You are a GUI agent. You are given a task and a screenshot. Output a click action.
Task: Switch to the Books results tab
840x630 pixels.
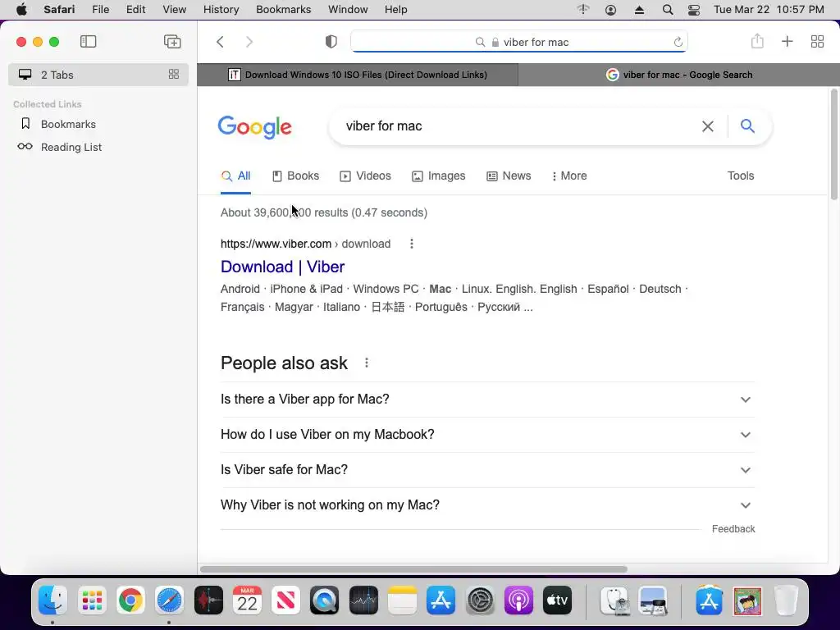pos(295,176)
